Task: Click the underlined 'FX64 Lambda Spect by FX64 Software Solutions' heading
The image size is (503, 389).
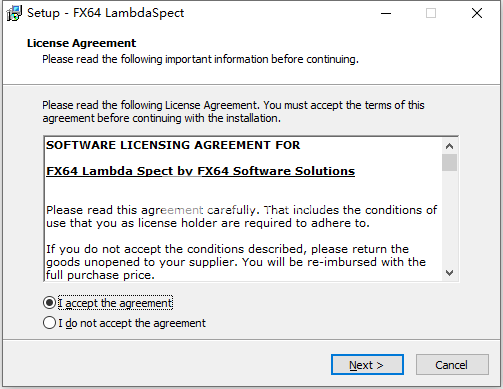Action: click(x=200, y=171)
